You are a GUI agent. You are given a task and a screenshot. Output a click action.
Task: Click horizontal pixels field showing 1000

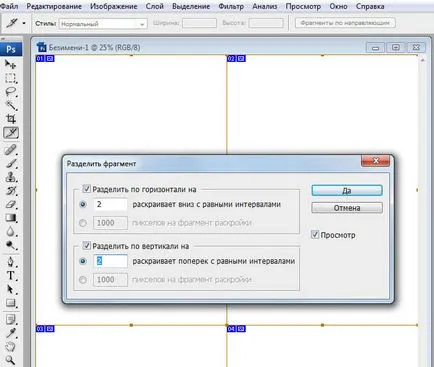110,223
